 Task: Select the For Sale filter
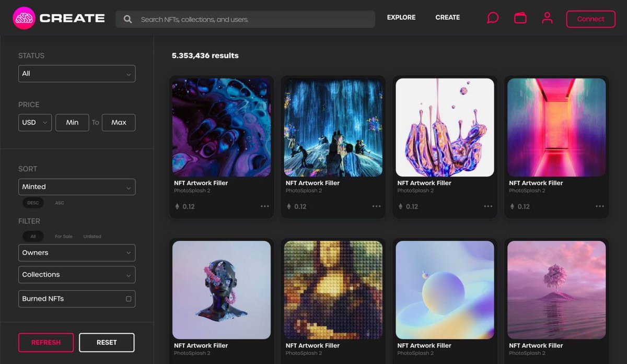pyautogui.click(x=64, y=237)
